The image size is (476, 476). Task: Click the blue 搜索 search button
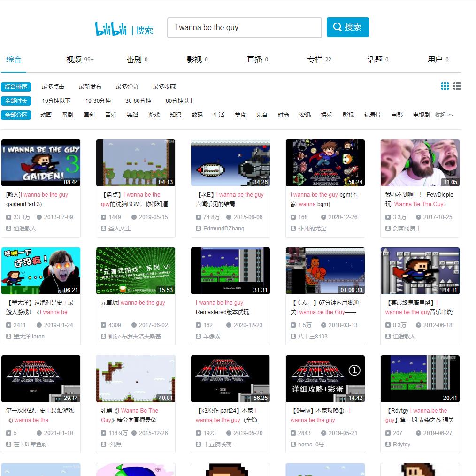coord(347,27)
